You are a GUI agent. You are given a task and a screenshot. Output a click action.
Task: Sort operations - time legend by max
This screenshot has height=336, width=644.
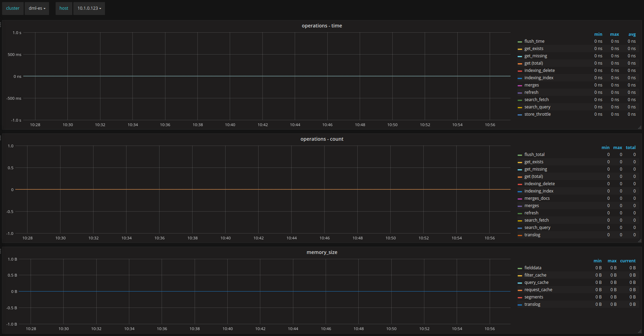click(x=614, y=34)
